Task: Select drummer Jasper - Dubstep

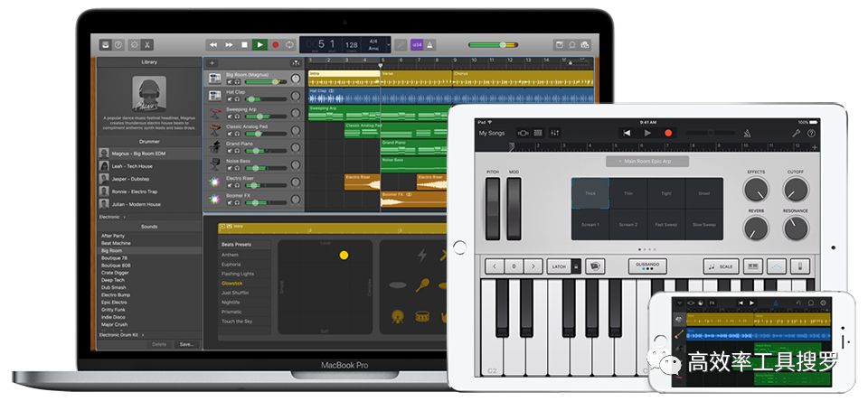Action: point(149,179)
